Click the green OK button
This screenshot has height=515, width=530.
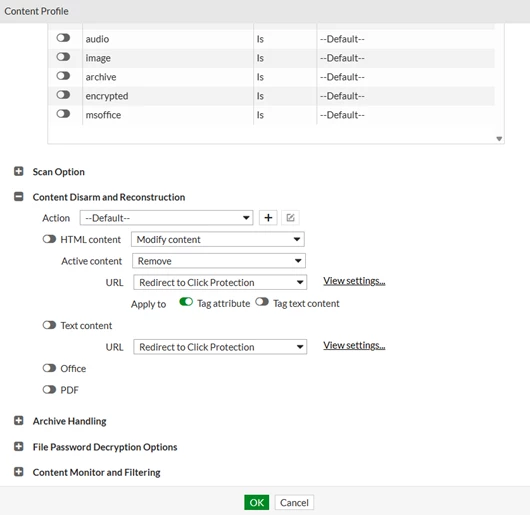click(257, 502)
